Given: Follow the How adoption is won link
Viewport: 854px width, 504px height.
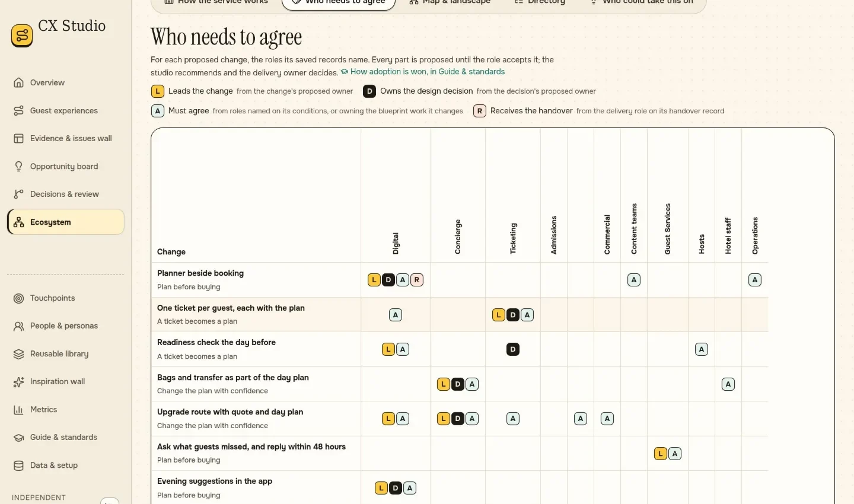Looking at the screenshot, I should coord(423,72).
